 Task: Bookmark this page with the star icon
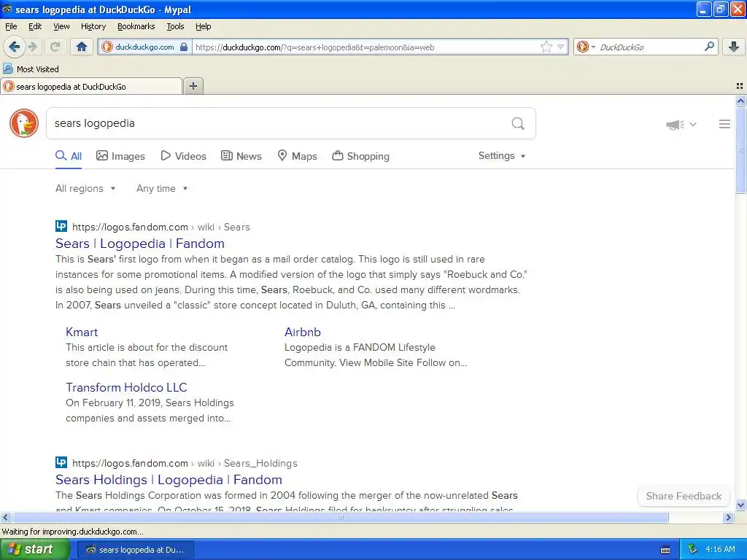[546, 47]
